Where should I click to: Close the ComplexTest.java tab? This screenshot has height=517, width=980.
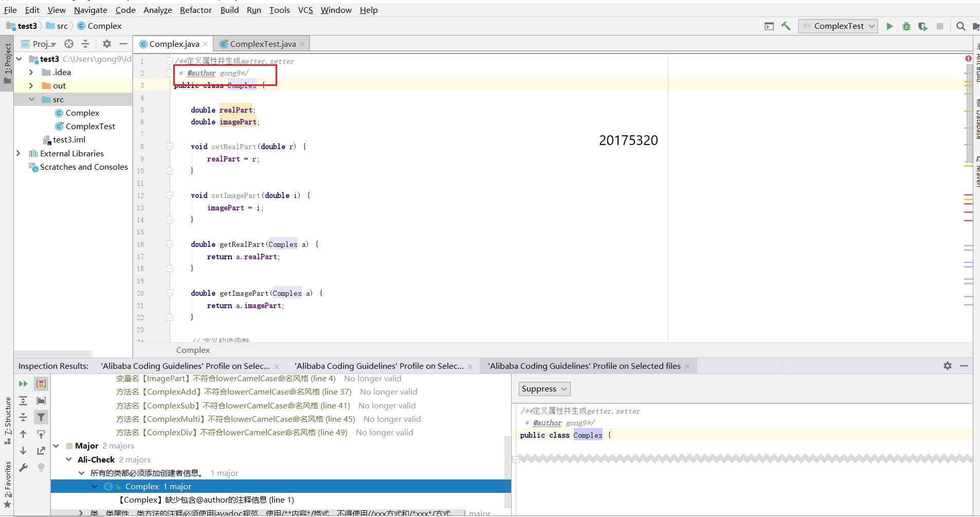[x=302, y=44]
